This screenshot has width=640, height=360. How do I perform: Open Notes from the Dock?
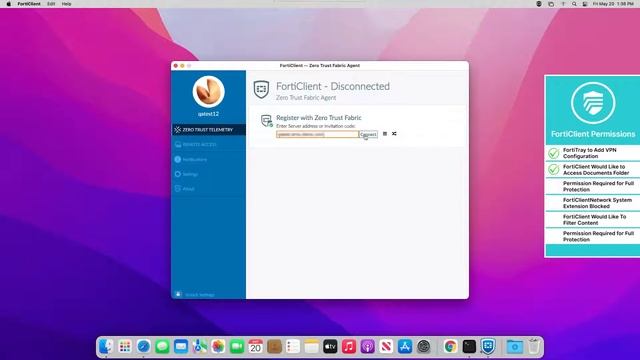311,347
